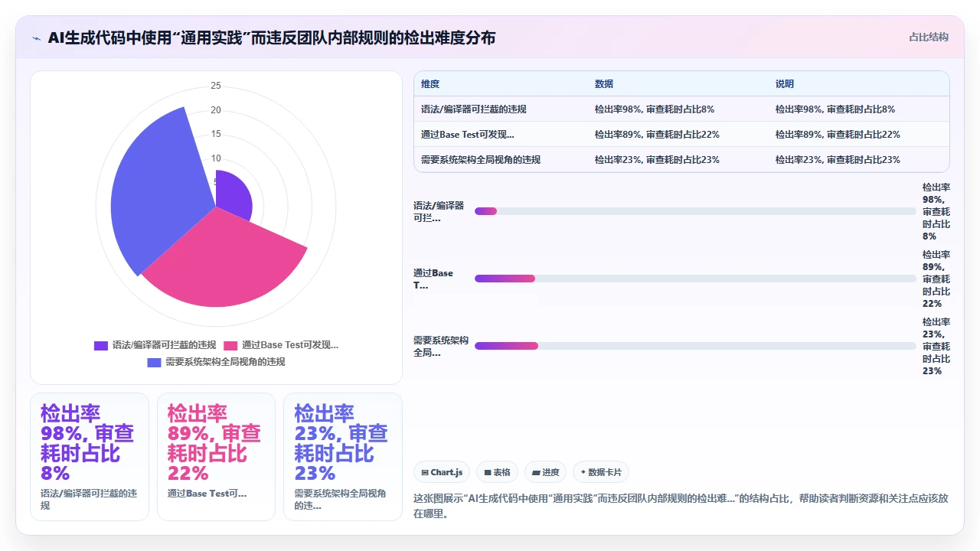Image resolution: width=980 pixels, height=551 pixels.
Task: Click the 表格 tag
Action: tap(497, 472)
